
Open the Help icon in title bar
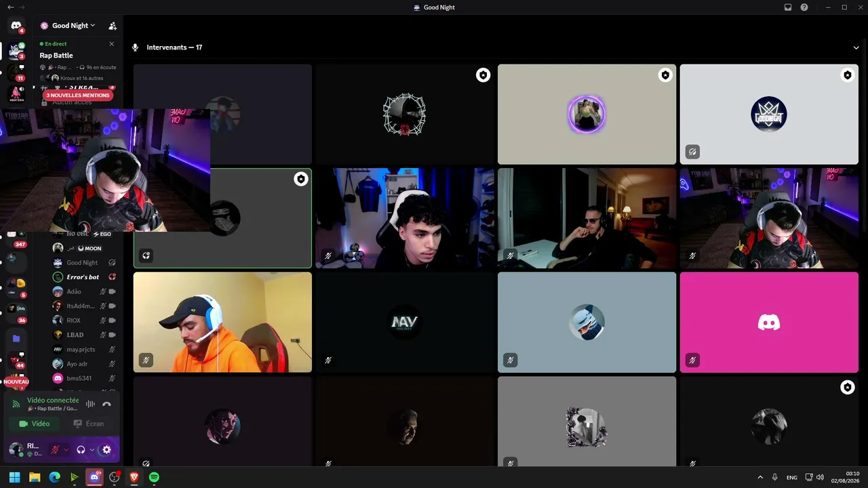(x=804, y=7)
